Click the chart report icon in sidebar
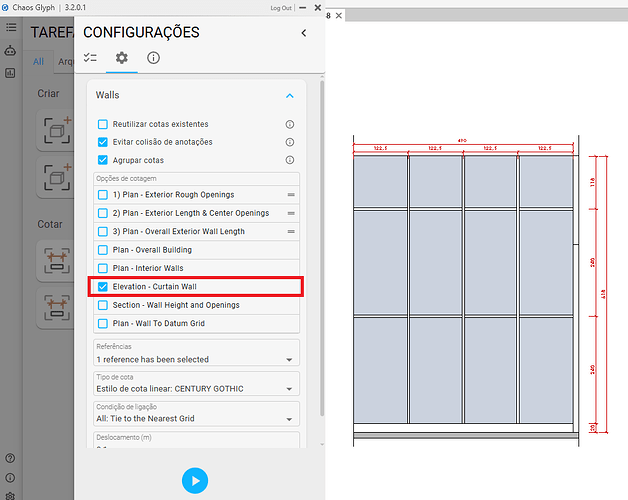The height and width of the screenshot is (500, 628). point(10,73)
